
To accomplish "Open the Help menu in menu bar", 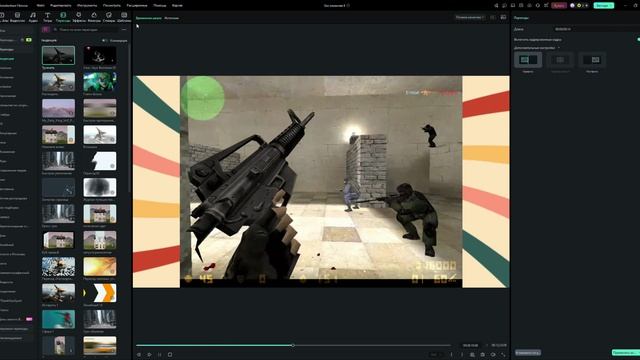I will pyautogui.click(x=160, y=5).
